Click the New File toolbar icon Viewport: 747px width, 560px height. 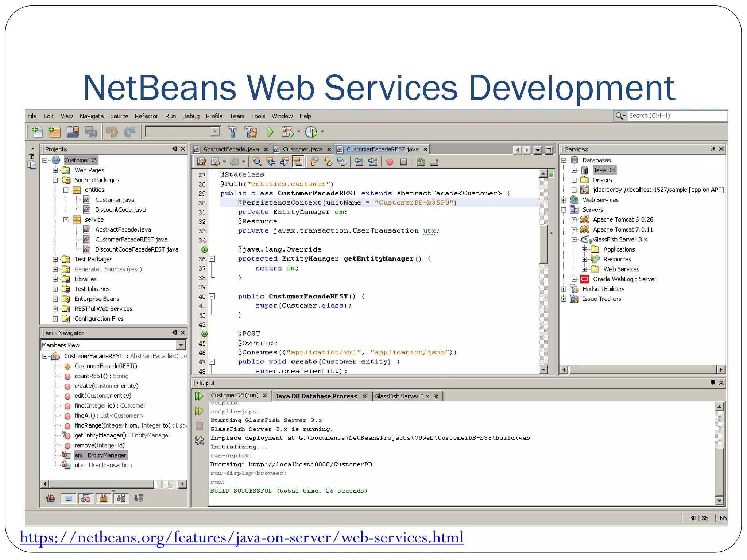pyautogui.click(x=37, y=132)
